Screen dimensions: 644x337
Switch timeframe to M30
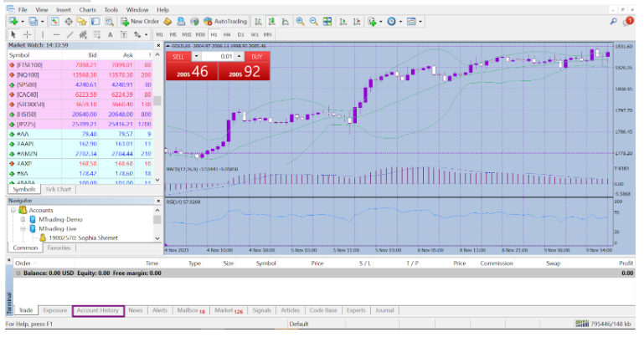coord(200,35)
